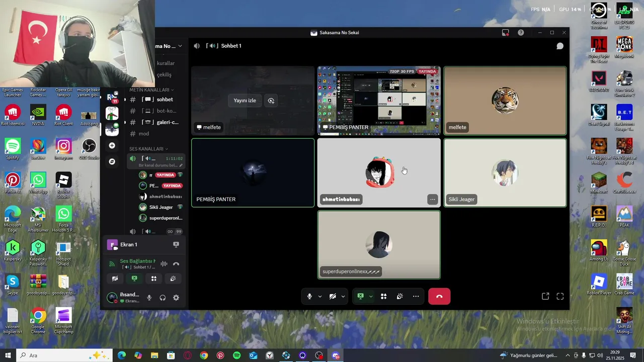Viewport: 644px width, 362px height.
Task: Select Sikli Jeager's video tile
Action: pos(505,172)
